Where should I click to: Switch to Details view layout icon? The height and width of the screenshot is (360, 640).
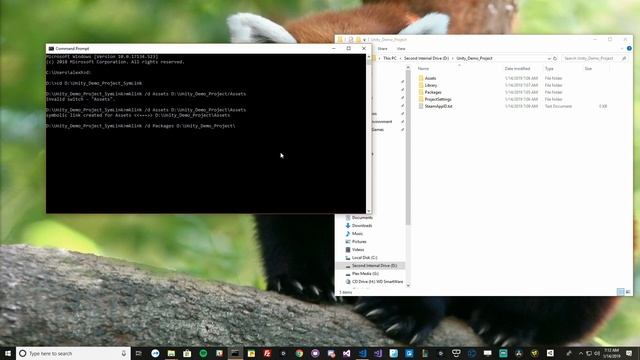(620, 291)
